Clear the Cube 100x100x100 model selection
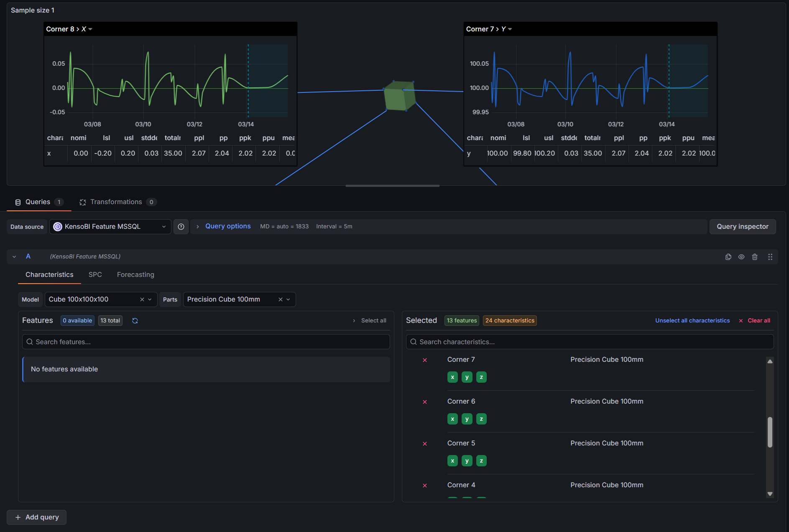 [142, 299]
